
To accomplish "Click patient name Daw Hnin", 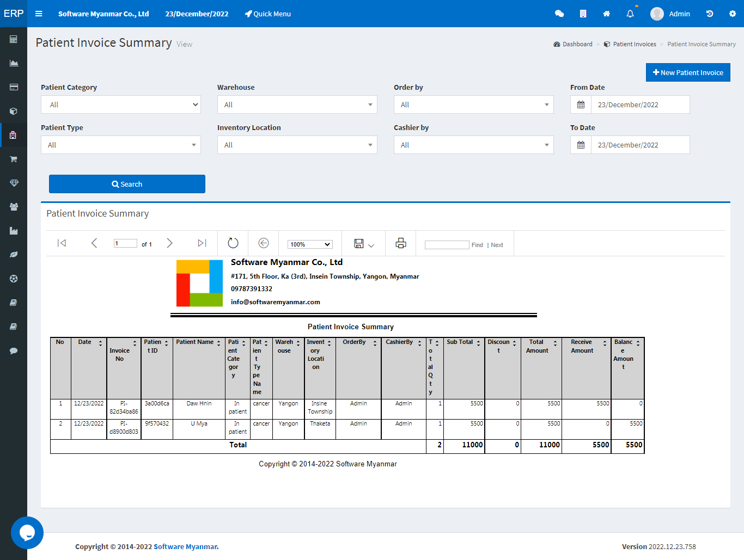I will point(199,403).
